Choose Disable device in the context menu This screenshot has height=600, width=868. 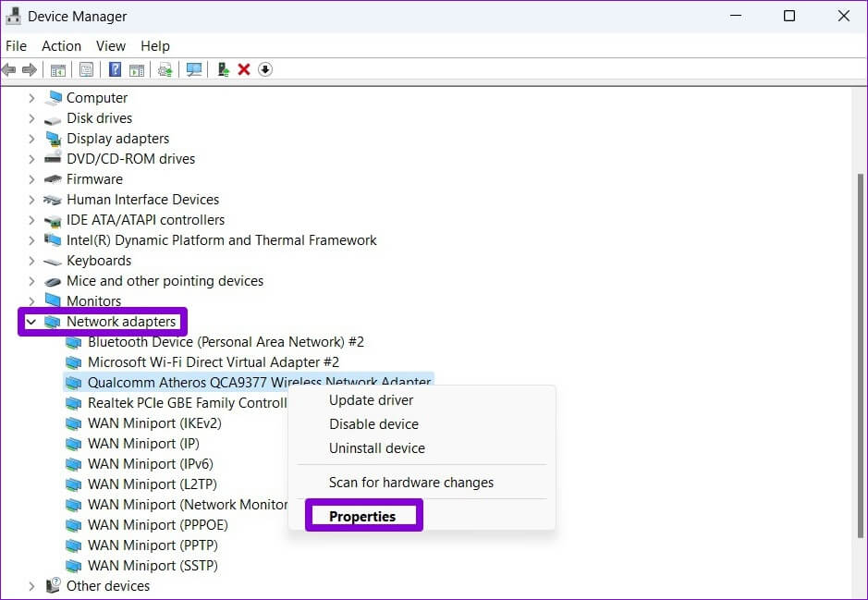[373, 424]
